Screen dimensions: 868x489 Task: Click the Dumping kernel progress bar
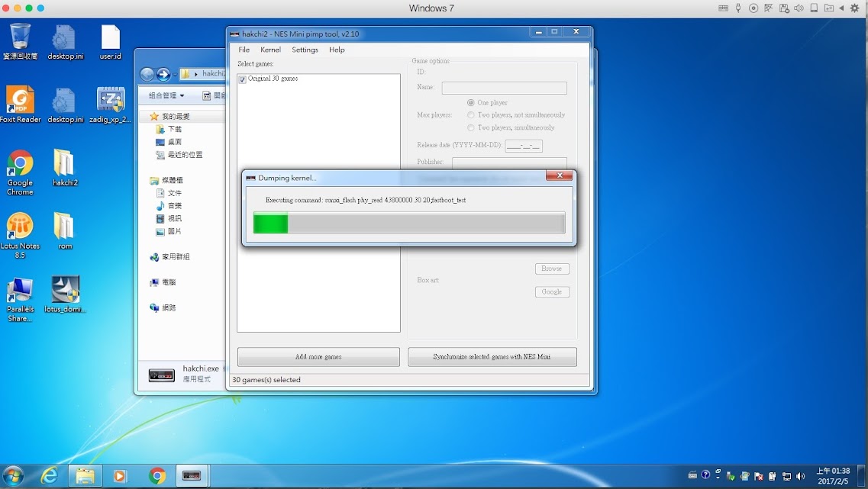(x=409, y=223)
